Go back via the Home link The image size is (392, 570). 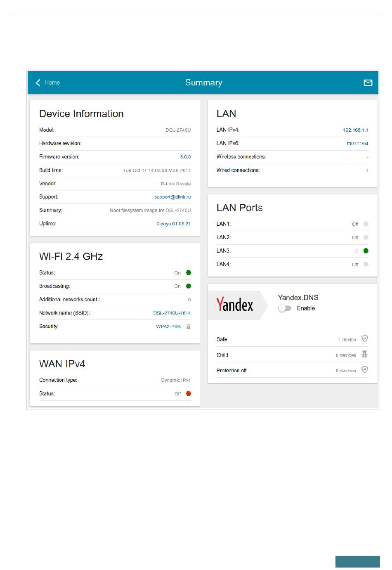pos(52,83)
